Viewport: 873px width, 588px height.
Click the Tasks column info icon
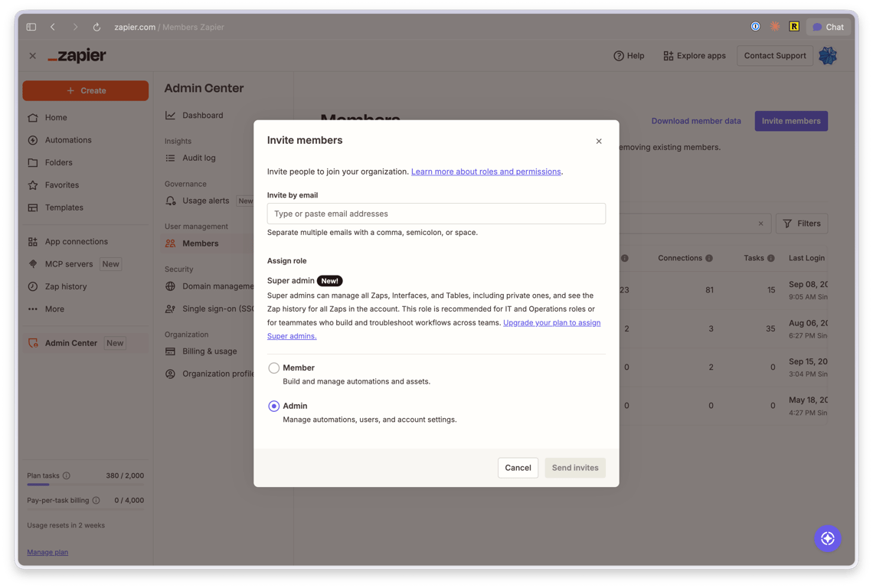click(770, 258)
